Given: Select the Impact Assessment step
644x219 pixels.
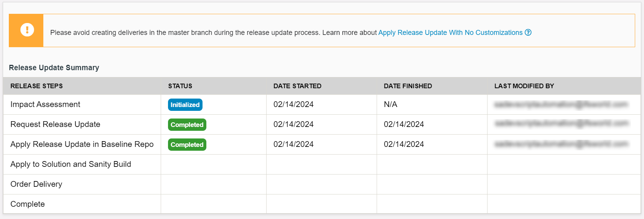Looking at the screenshot, I should 45,104.
